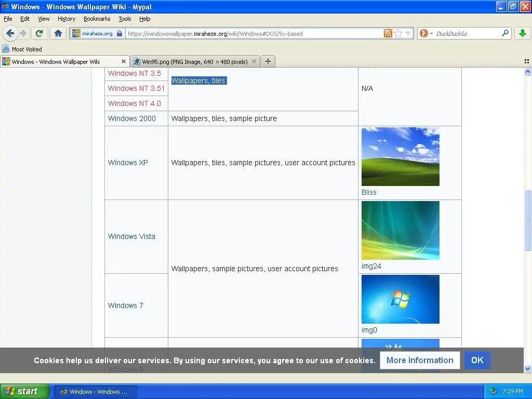Click the list all tabs icon

point(527,61)
